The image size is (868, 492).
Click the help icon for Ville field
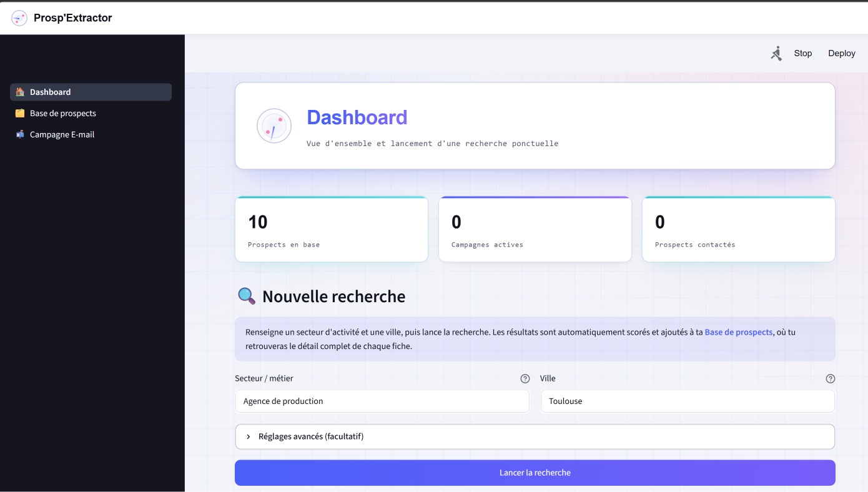pos(831,378)
